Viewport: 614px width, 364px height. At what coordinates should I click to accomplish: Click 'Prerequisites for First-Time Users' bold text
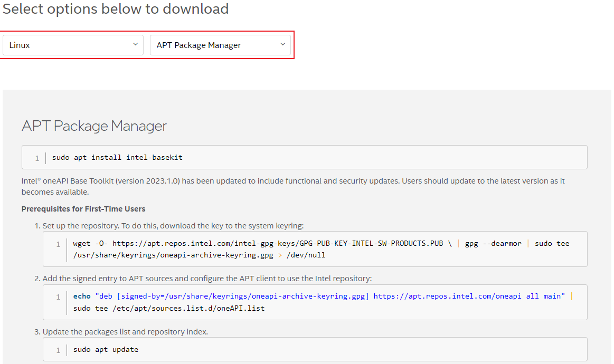[83, 209]
